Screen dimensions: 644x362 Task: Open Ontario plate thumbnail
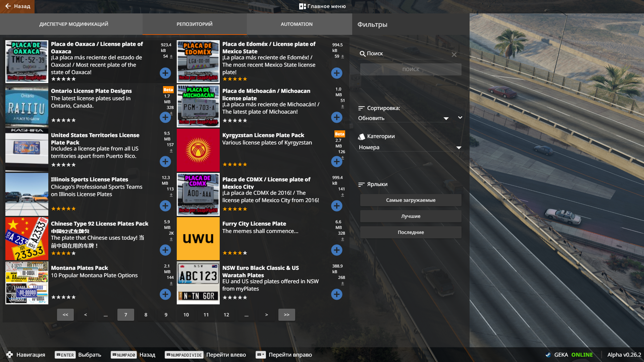coord(27,106)
